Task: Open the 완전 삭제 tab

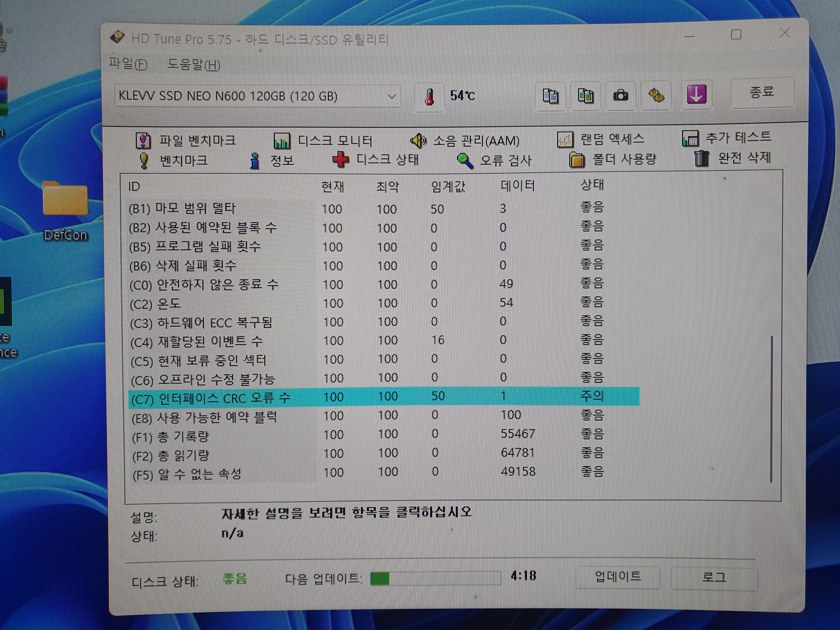Action: pyautogui.click(x=732, y=158)
